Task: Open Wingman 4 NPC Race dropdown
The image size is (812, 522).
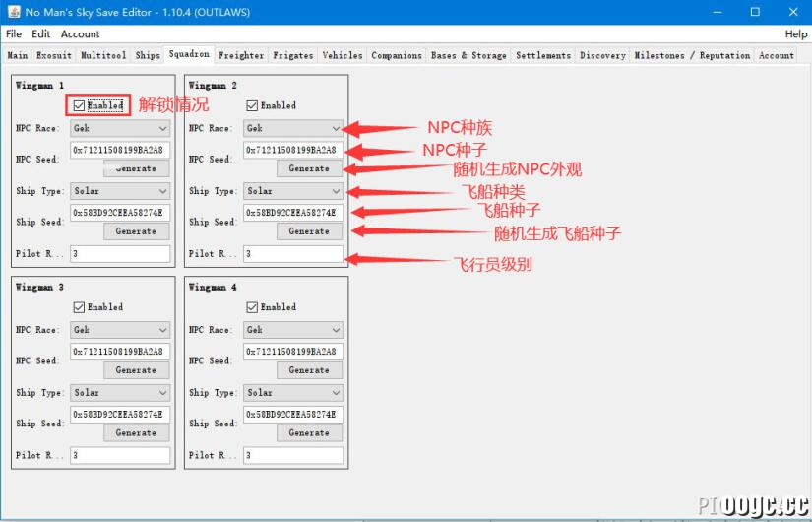Action: point(292,330)
